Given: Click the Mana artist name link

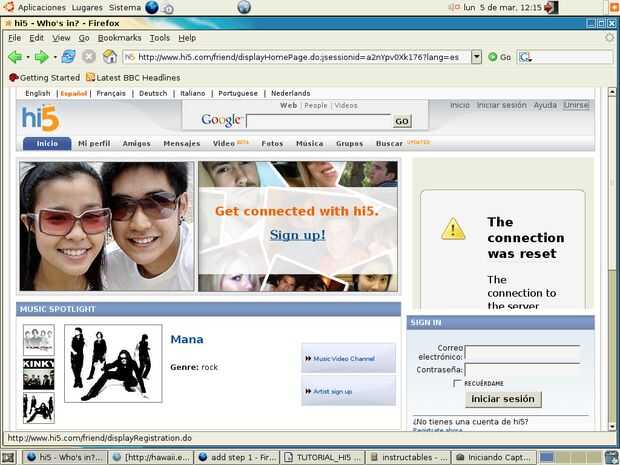Looking at the screenshot, I should [187, 339].
